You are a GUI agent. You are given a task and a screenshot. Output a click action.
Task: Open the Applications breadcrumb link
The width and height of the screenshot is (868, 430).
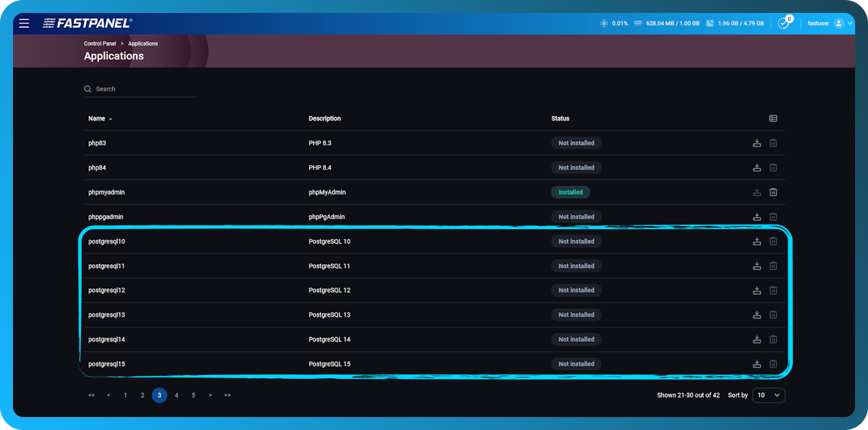(143, 43)
